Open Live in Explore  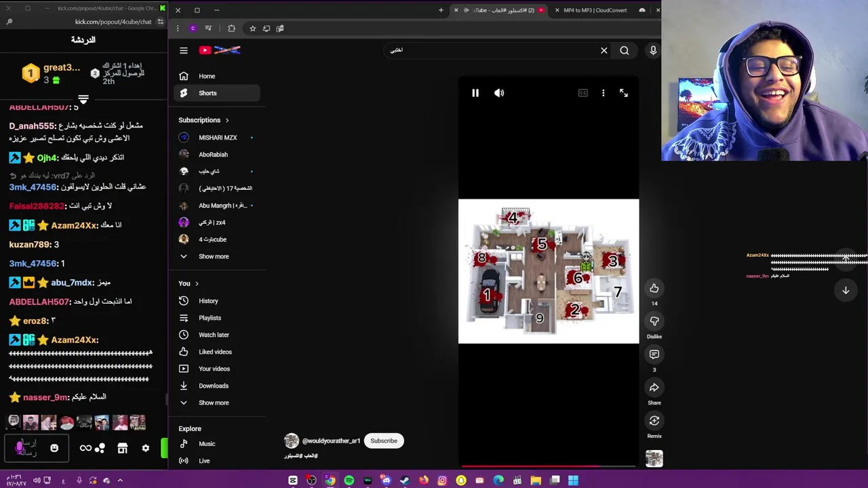click(217, 461)
